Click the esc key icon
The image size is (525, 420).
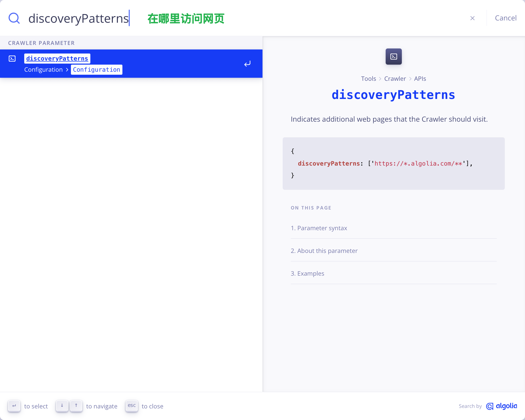[132, 406]
